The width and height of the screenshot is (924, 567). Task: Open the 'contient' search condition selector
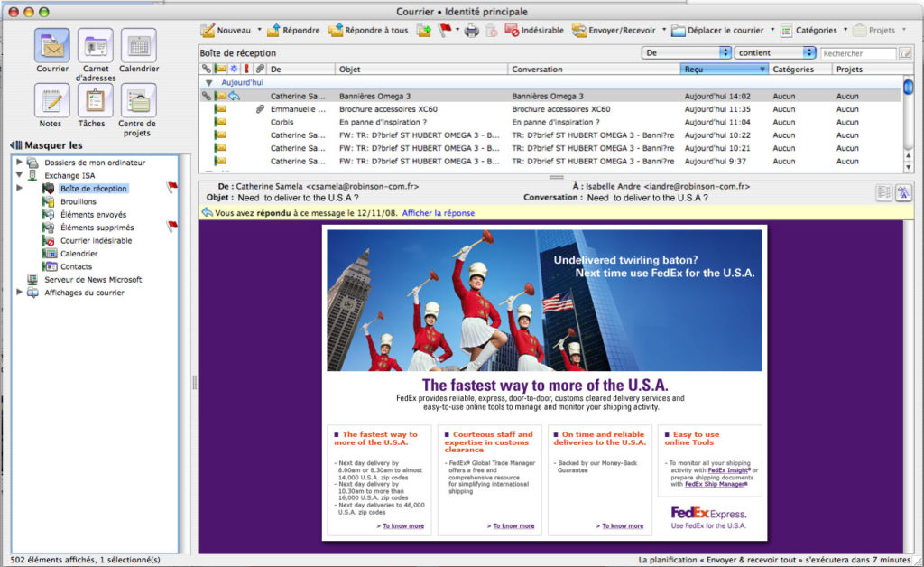[775, 53]
